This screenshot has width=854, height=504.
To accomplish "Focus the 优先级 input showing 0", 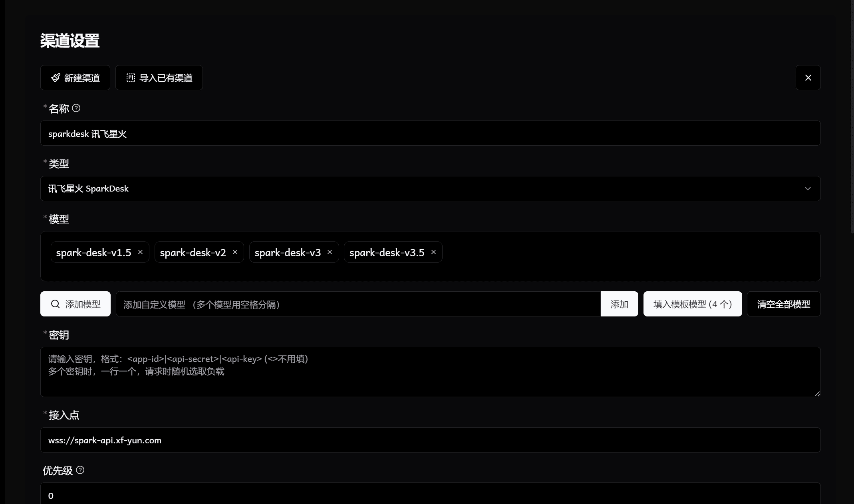I will (x=430, y=494).
